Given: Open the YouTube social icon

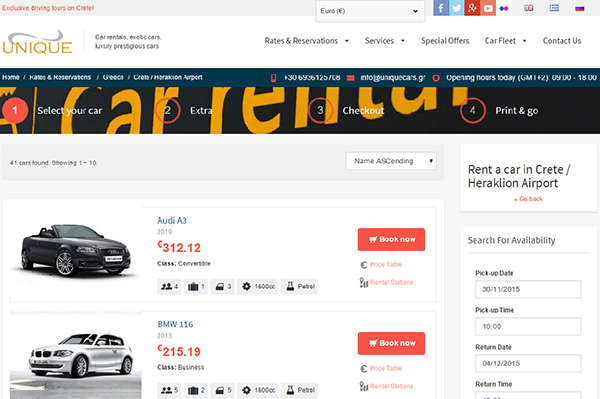Looking at the screenshot, I should pos(488,8).
